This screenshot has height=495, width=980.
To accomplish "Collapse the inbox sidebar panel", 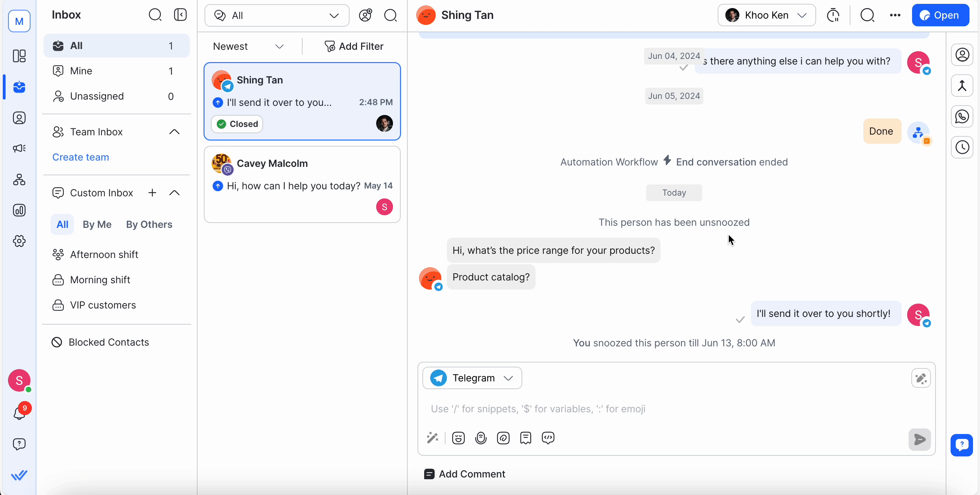I will [x=180, y=15].
